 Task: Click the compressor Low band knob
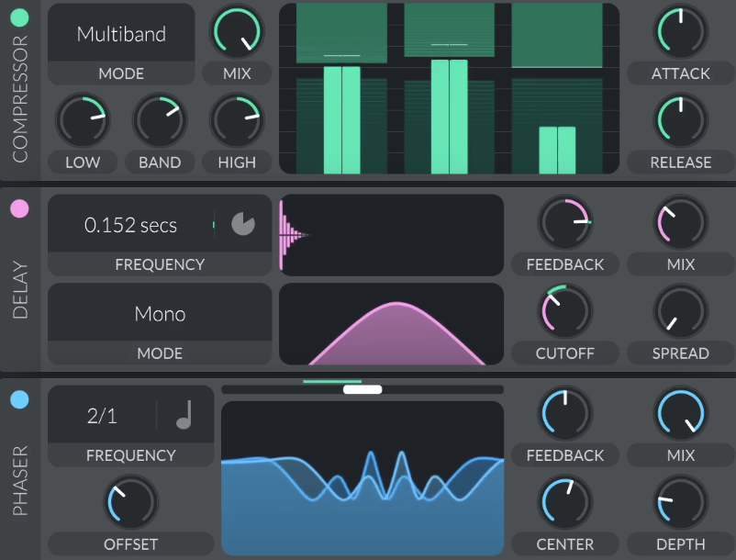point(83,121)
